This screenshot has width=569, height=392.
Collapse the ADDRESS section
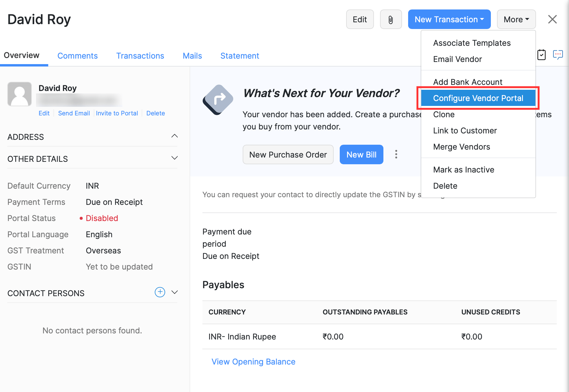click(174, 136)
